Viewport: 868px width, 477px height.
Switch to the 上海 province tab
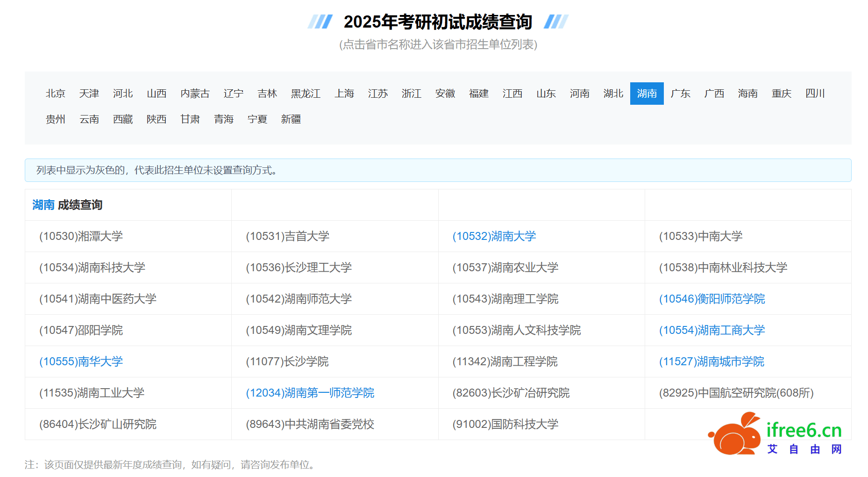(344, 94)
